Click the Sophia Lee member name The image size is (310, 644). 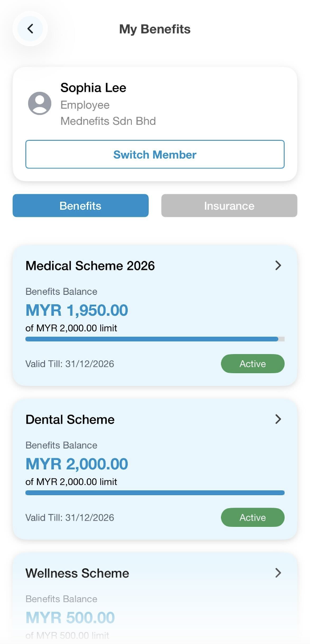coord(93,88)
